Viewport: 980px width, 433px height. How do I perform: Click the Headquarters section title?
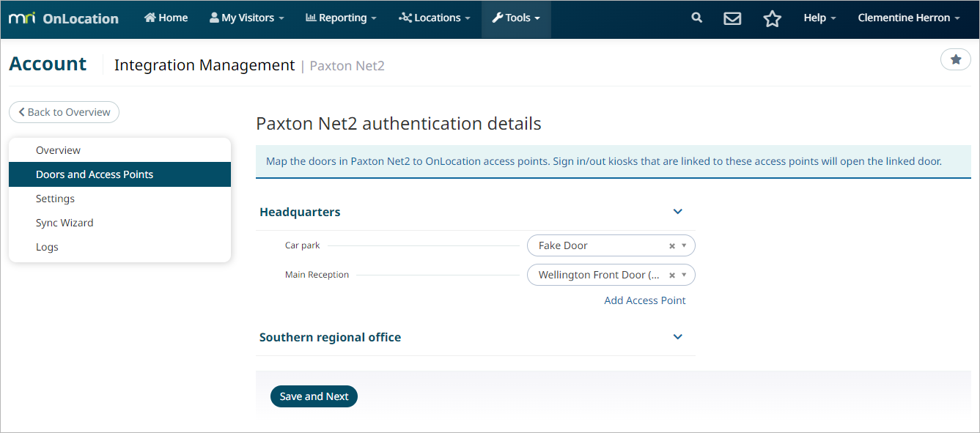coord(300,212)
